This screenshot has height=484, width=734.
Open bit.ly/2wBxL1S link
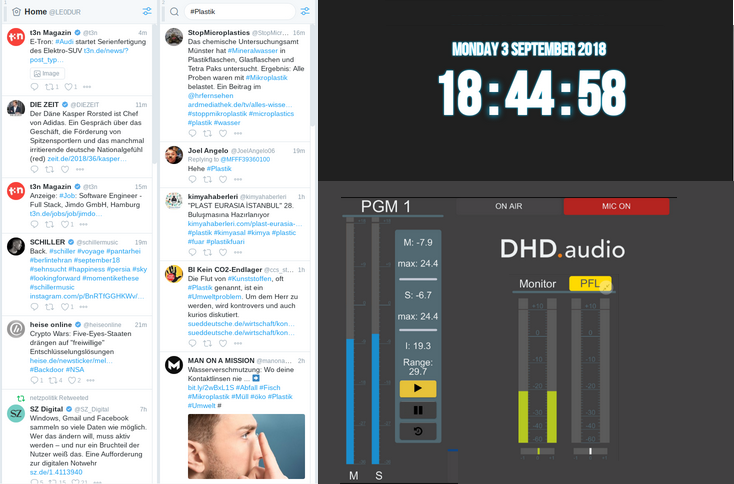(211, 388)
